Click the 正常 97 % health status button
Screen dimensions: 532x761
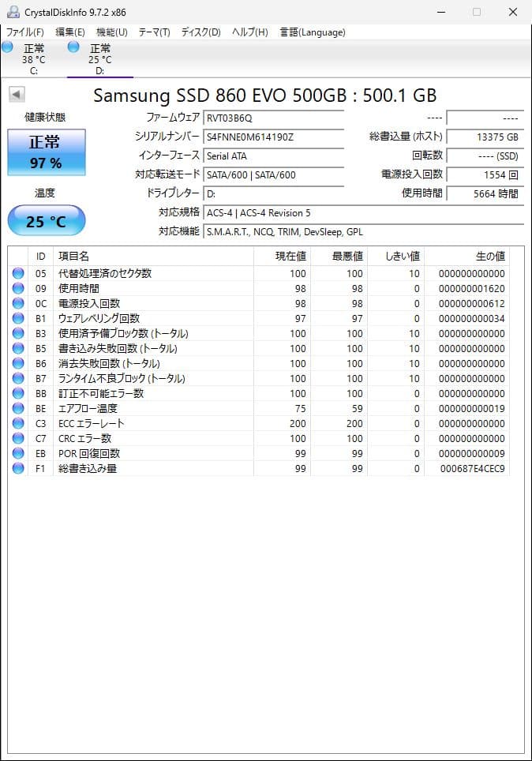pyautogui.click(x=46, y=152)
